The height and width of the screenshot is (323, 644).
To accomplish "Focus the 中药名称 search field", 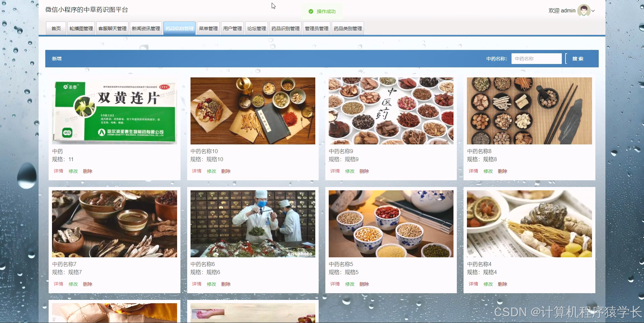I will pos(536,59).
